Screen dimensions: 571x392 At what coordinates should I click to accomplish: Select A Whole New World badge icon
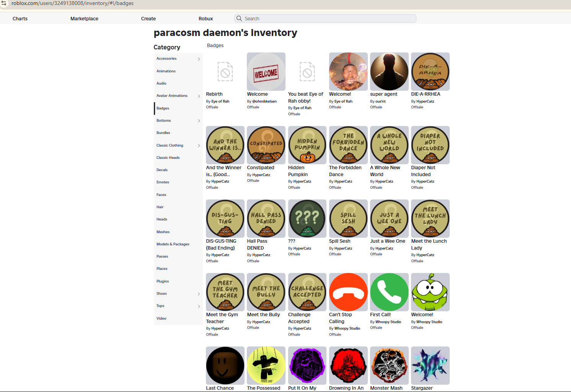(389, 145)
